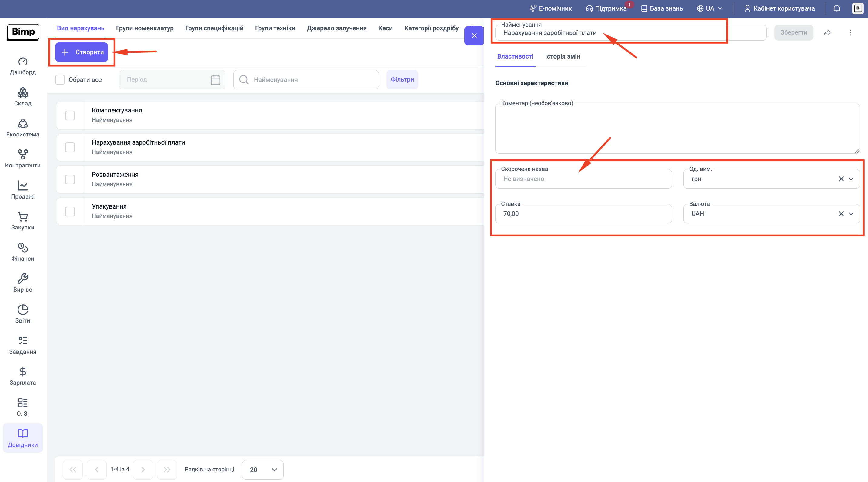Open the Групи номенклатур tab
The height and width of the screenshot is (482, 868).
pos(145,28)
